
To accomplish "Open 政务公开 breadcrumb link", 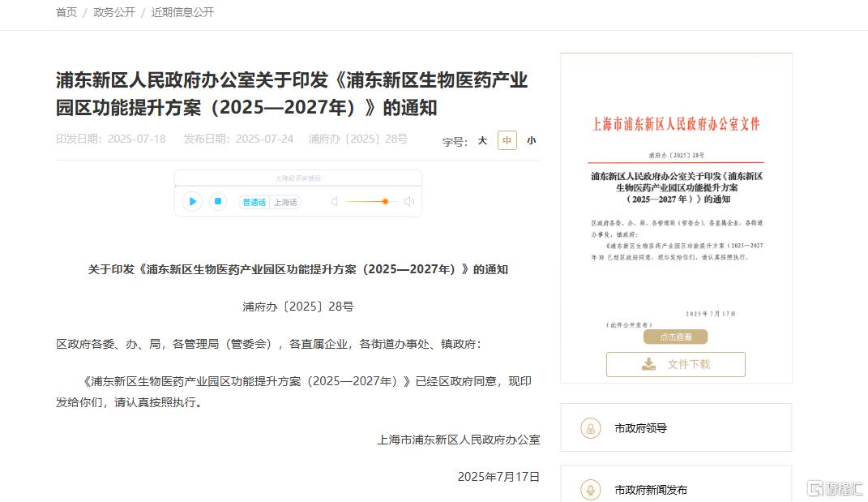I will [x=114, y=12].
